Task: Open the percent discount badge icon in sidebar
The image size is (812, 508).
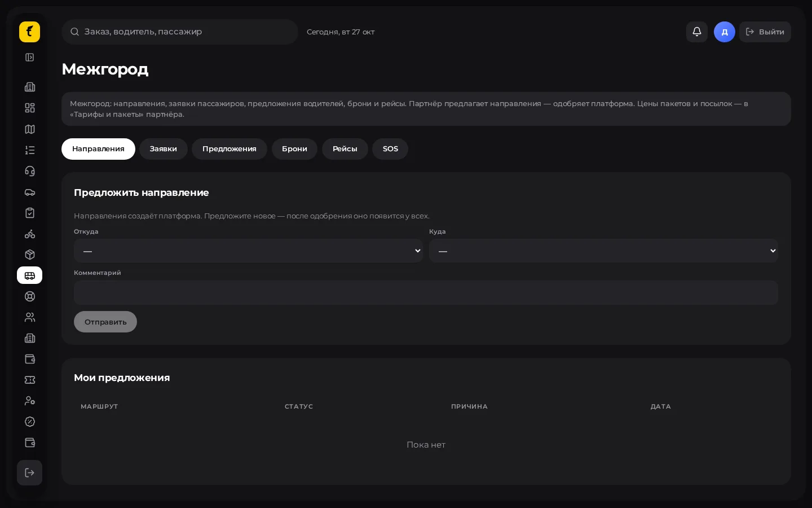Action: [x=30, y=422]
